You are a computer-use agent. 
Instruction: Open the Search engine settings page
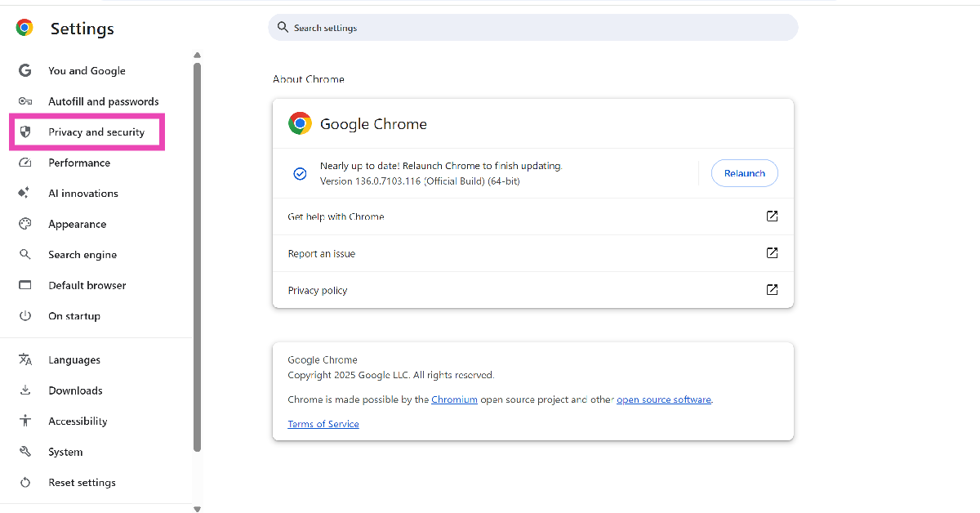click(x=82, y=255)
